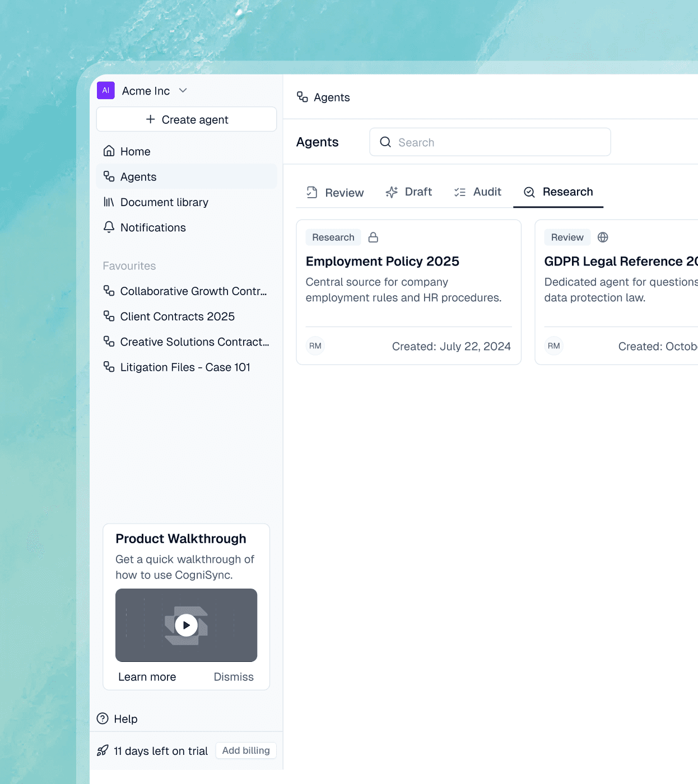698x784 pixels.
Task: Click the Document library books icon
Action: (x=109, y=202)
